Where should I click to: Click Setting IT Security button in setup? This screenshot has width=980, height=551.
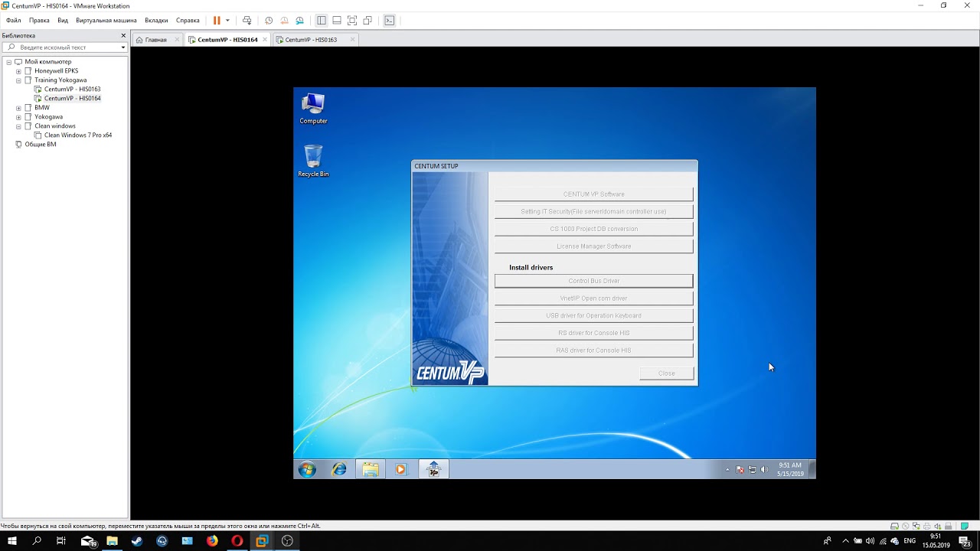(593, 211)
